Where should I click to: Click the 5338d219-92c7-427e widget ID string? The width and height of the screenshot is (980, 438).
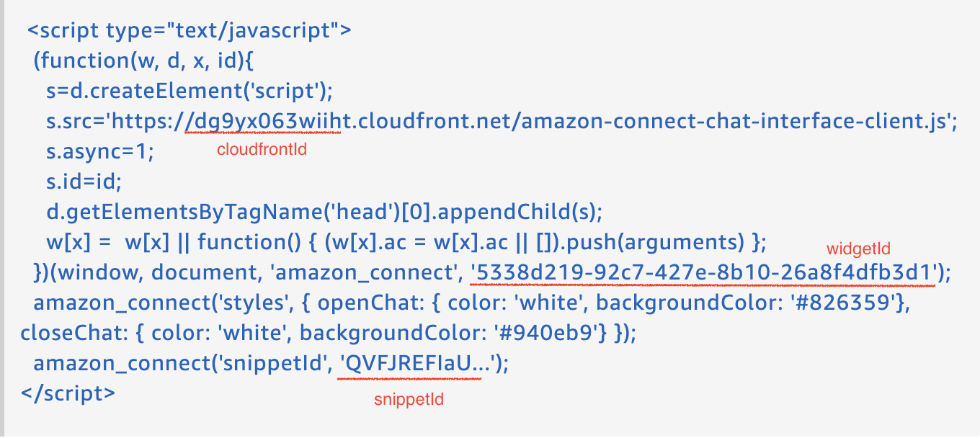coord(703,273)
